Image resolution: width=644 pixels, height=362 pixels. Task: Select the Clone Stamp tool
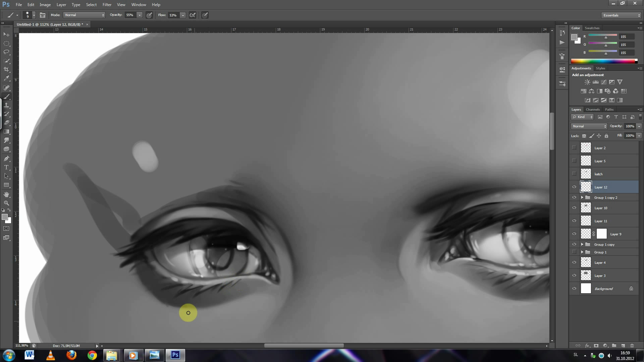click(x=6, y=105)
